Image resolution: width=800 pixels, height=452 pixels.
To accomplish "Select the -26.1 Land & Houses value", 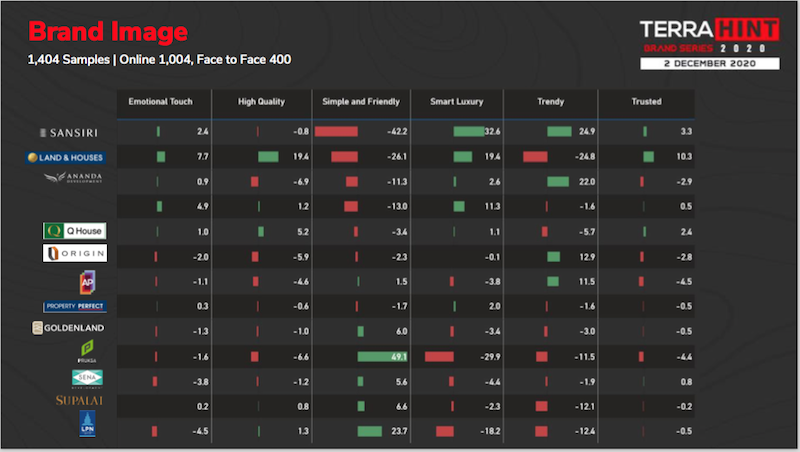I will [x=397, y=157].
